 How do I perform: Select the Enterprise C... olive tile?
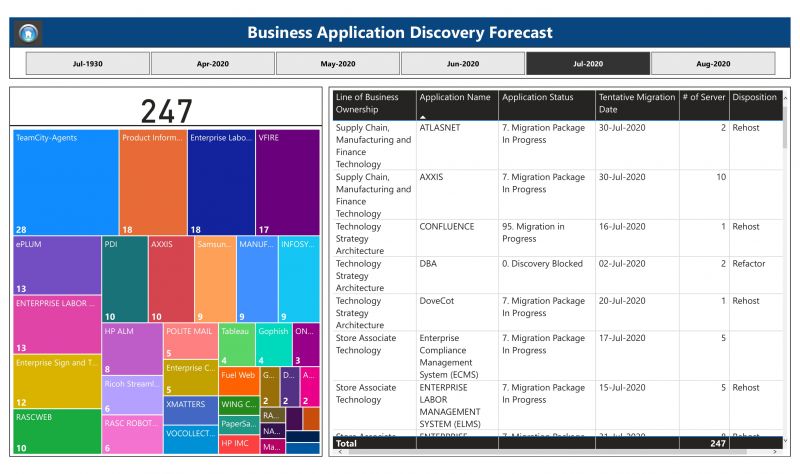click(x=191, y=378)
